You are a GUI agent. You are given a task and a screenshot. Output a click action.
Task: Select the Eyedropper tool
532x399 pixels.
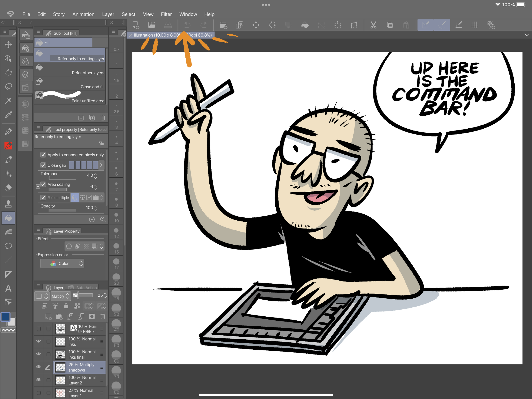[9, 115]
